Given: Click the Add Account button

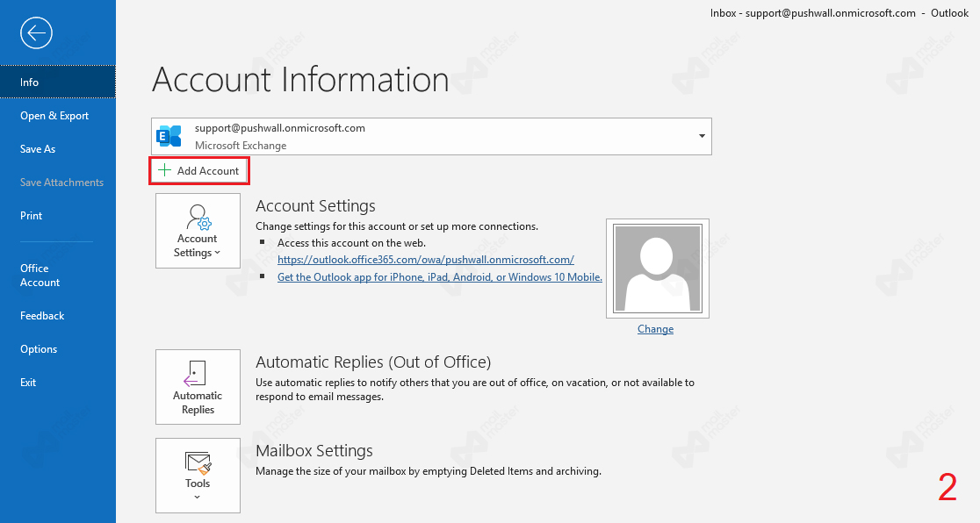Looking at the screenshot, I should [x=199, y=170].
